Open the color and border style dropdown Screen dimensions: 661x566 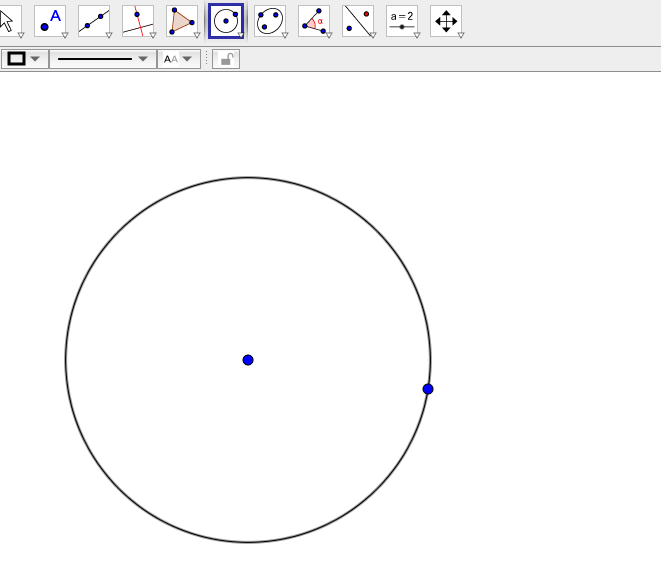click(25, 59)
